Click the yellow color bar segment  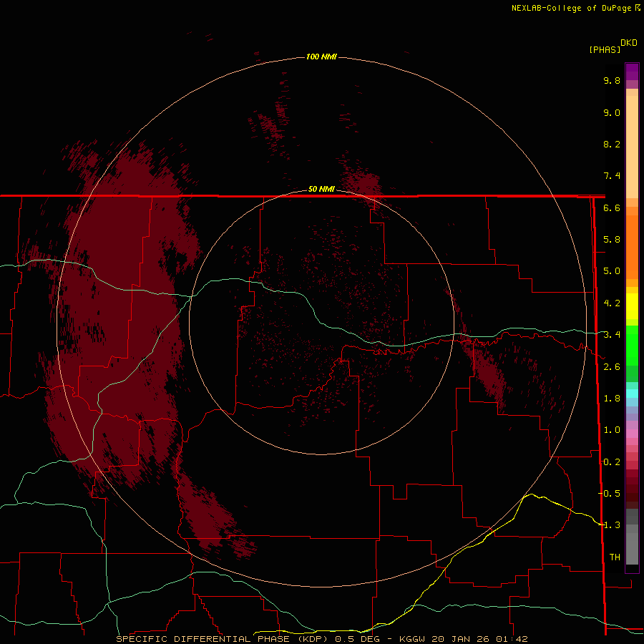point(632,306)
